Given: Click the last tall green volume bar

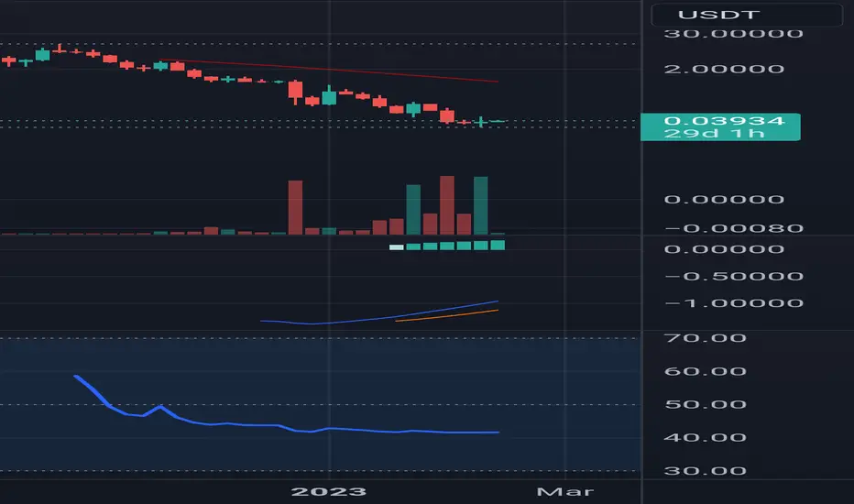Looking at the screenshot, I should tap(481, 205).
